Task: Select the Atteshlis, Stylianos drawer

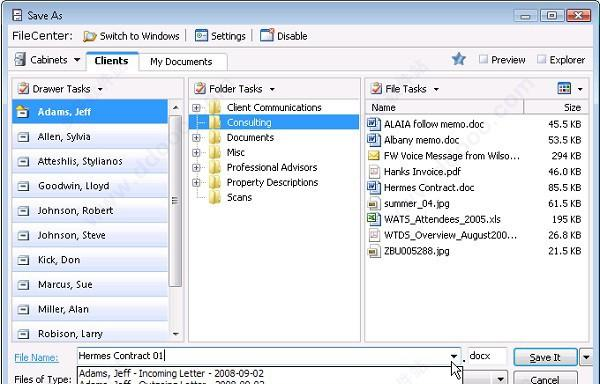Action: (90, 161)
